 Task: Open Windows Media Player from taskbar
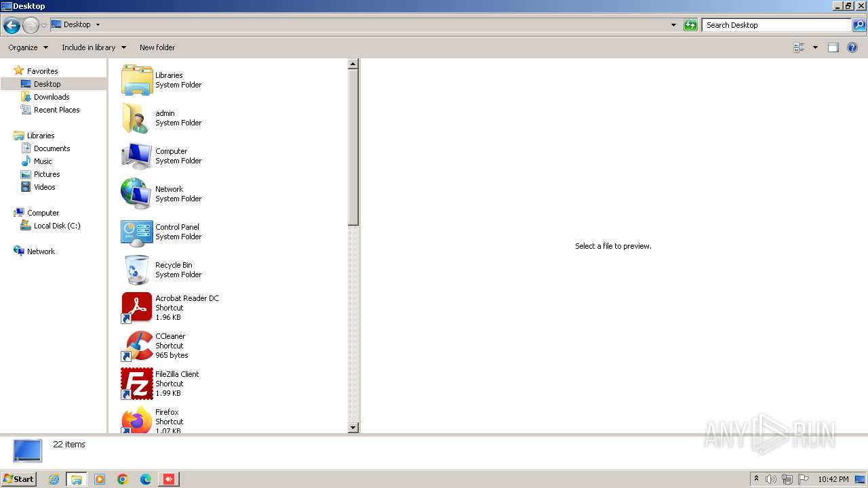coord(100,479)
